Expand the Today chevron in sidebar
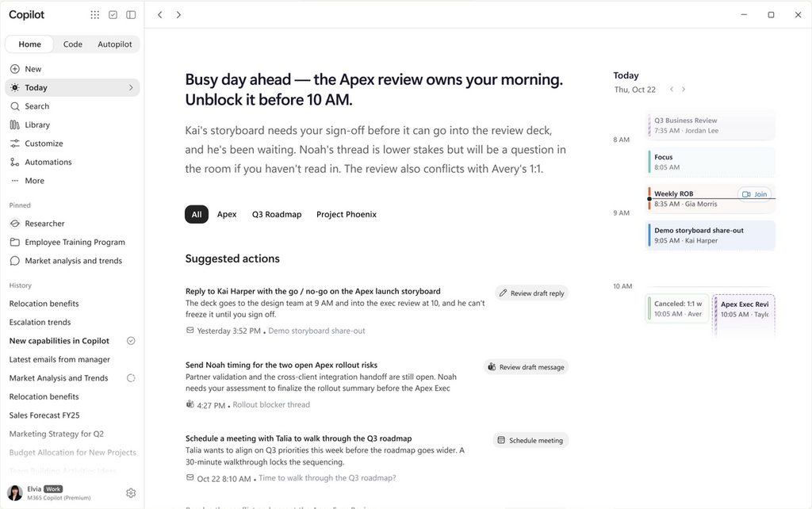The height and width of the screenshot is (509, 812). [x=131, y=87]
